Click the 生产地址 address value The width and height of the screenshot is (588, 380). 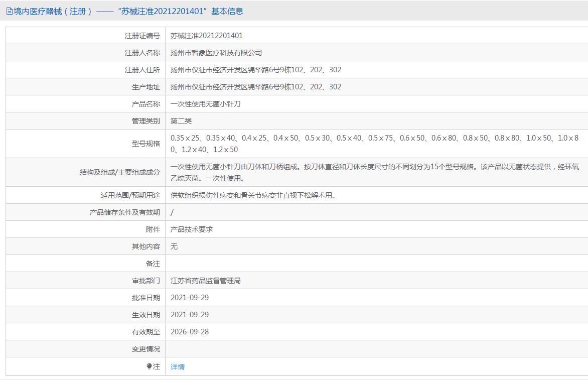256,87
